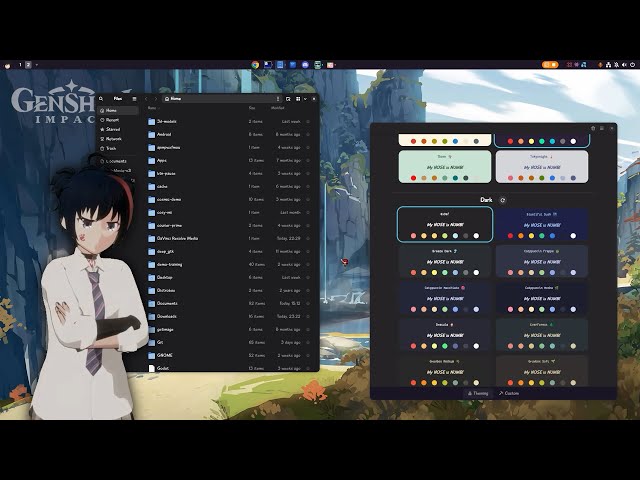
Task: Select the Breeze Dark theme card
Action: pos(445,261)
